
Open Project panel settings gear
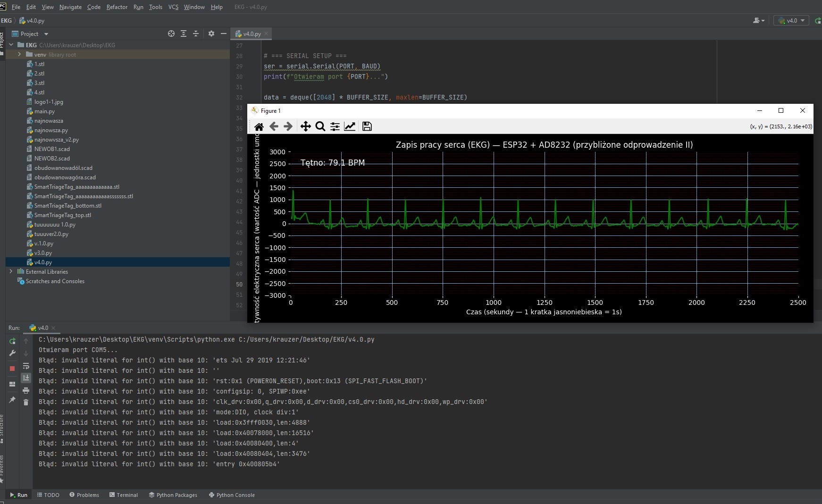point(211,34)
